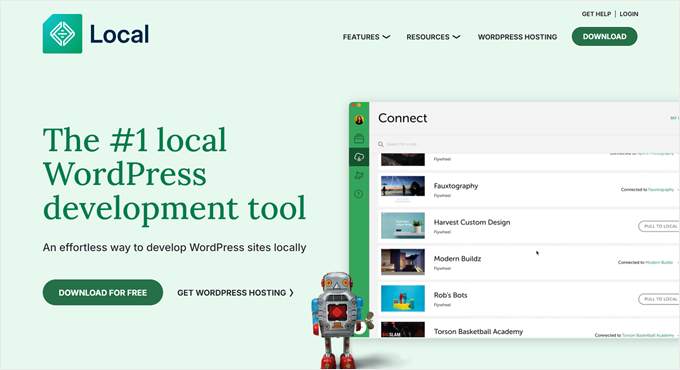Click the Local wordmark text
The height and width of the screenshot is (370, 680).
click(x=119, y=34)
